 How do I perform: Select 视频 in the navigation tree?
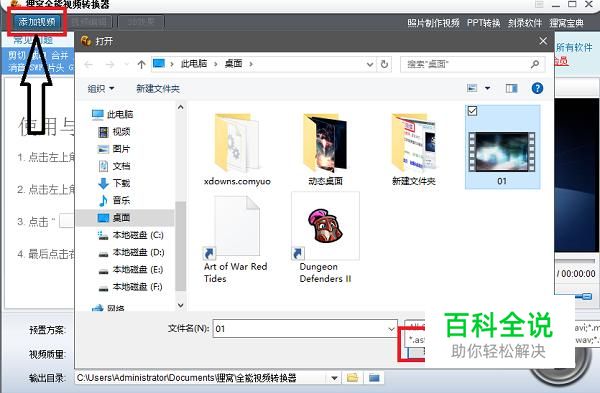tap(114, 132)
